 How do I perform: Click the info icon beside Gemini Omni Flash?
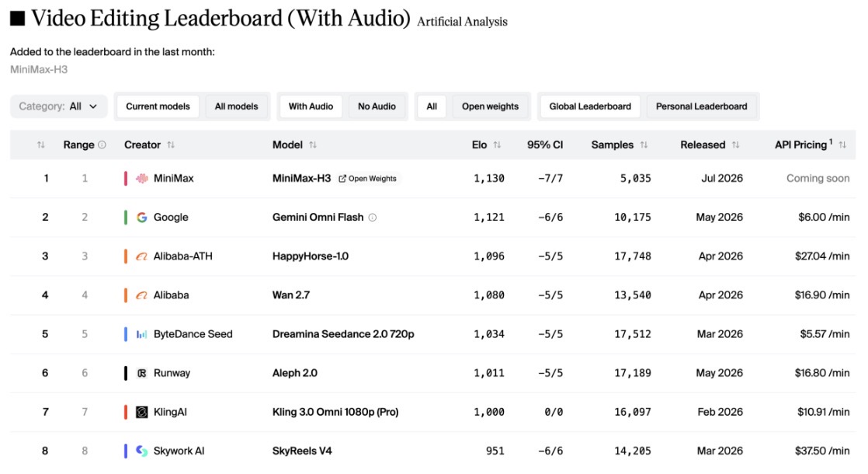click(373, 218)
